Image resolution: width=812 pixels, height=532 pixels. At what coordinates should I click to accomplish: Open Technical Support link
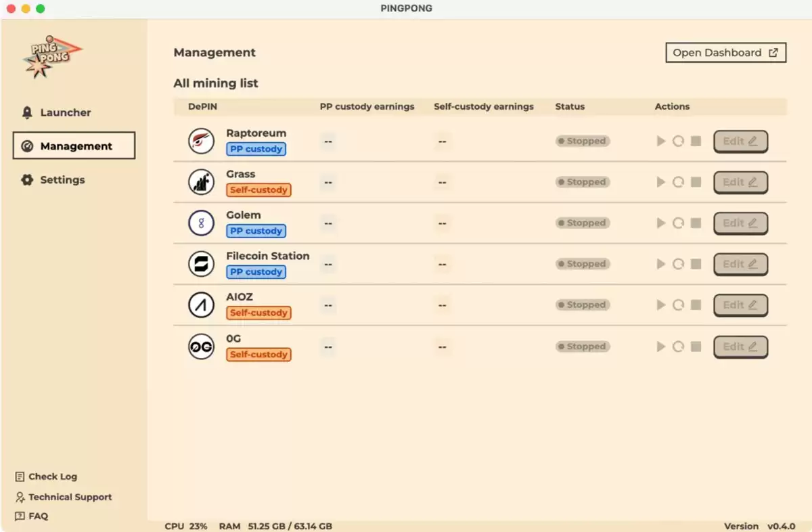pyautogui.click(x=70, y=497)
